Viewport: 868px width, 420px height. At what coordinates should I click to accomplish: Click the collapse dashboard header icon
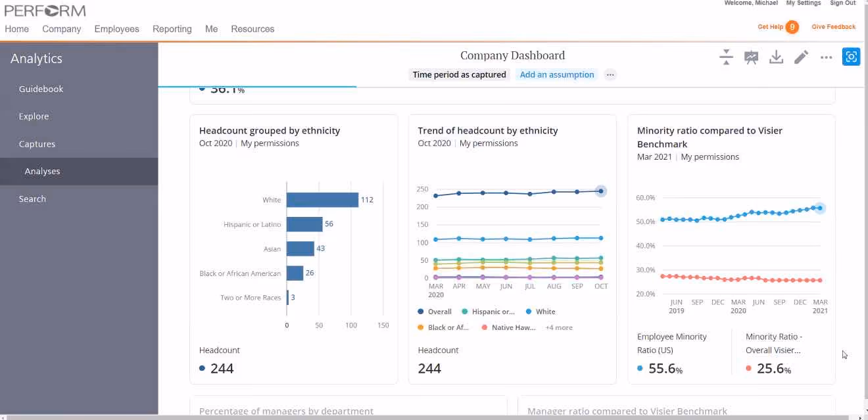(726, 57)
